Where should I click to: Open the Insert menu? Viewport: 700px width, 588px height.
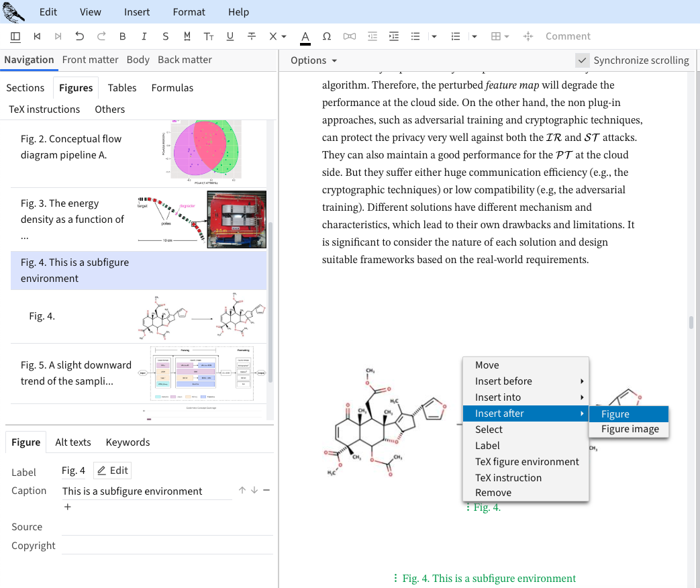[x=137, y=12]
